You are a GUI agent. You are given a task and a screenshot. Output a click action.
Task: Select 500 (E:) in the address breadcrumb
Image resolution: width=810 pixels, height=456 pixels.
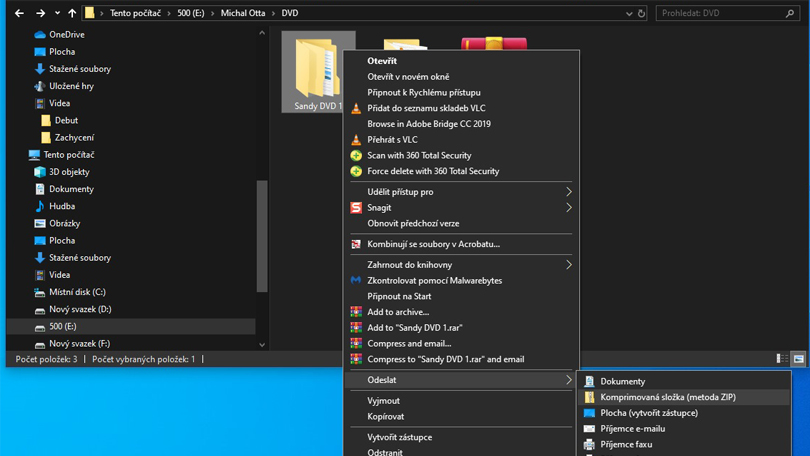pyautogui.click(x=191, y=13)
